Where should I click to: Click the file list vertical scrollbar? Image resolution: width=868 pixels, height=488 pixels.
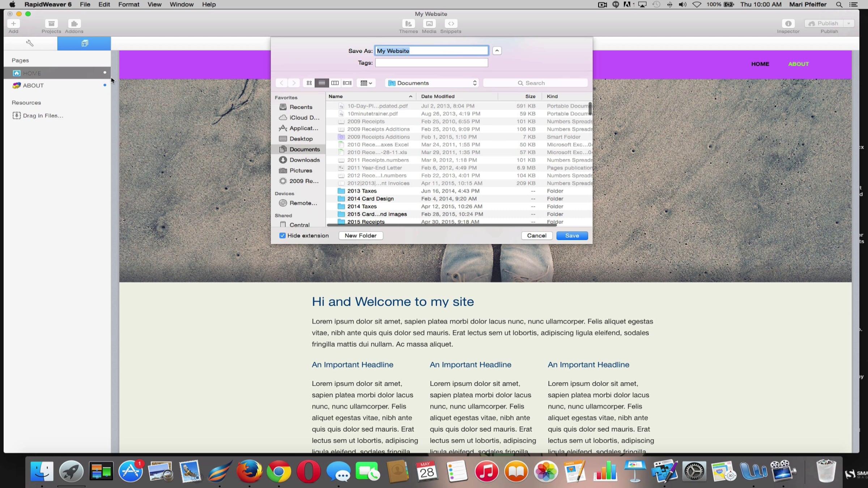tap(590, 108)
